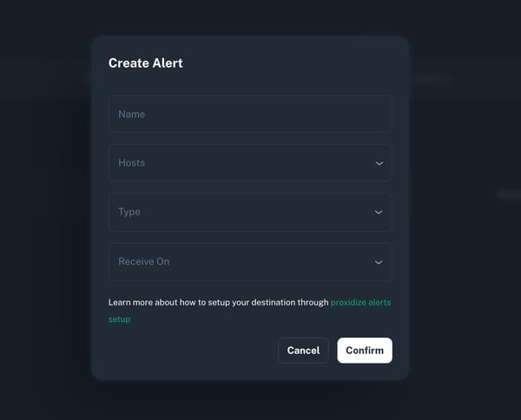Screen dimensions: 521x420
Task: Dismiss the alert dialog with Cancel
Action: pos(303,351)
